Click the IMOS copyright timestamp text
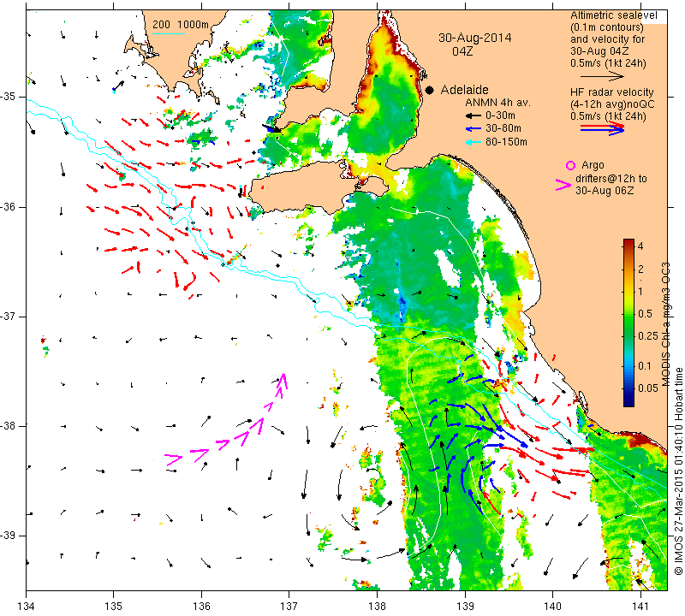 click(x=678, y=471)
